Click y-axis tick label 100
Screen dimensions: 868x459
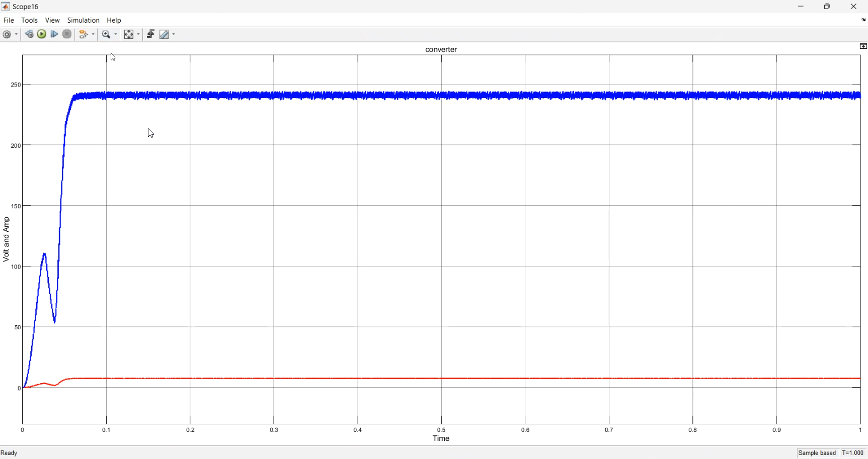(16, 267)
